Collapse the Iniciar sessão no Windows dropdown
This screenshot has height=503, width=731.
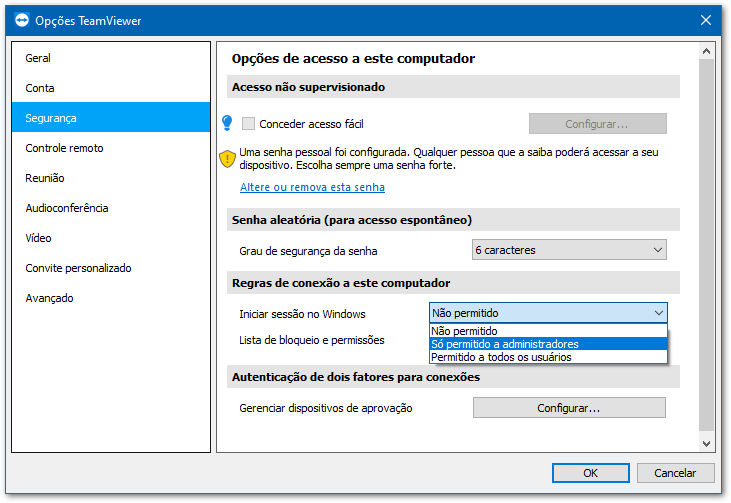(548, 313)
